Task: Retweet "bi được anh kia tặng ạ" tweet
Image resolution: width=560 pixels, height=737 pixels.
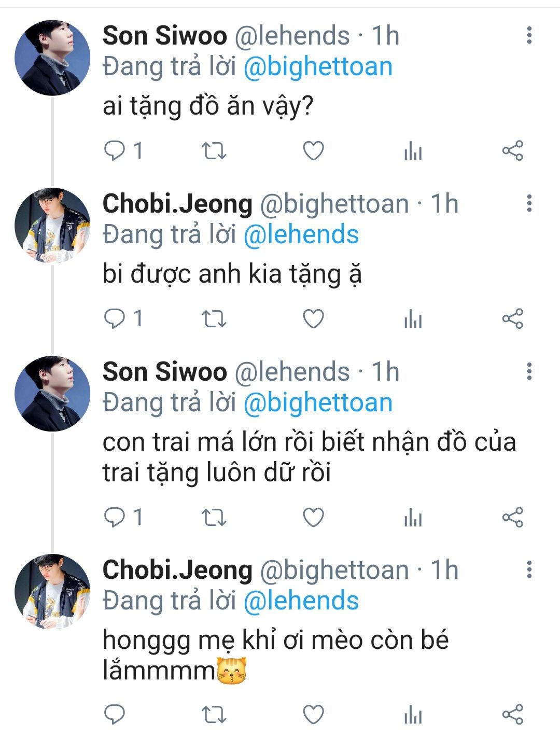Action: 213,318
